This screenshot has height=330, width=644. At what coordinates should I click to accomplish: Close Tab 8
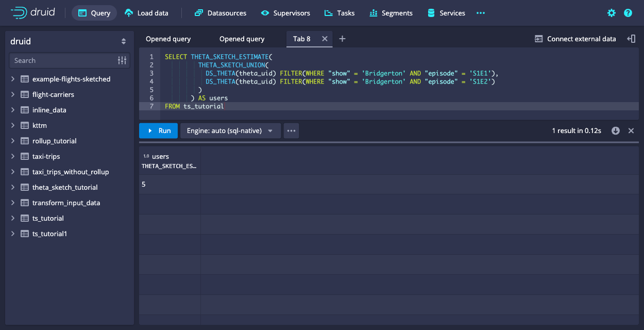(x=325, y=39)
